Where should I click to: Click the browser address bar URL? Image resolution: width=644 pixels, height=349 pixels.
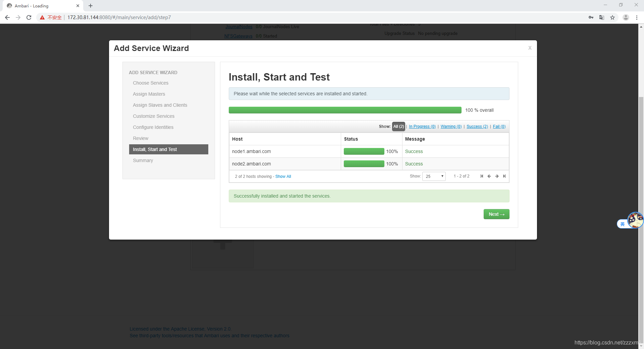pyautogui.click(x=119, y=17)
